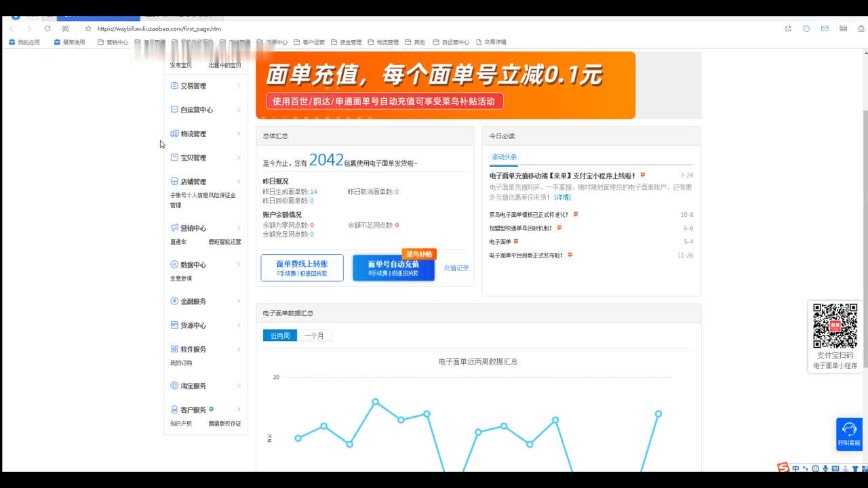Click the share icon in browser toolbar

click(x=788, y=28)
